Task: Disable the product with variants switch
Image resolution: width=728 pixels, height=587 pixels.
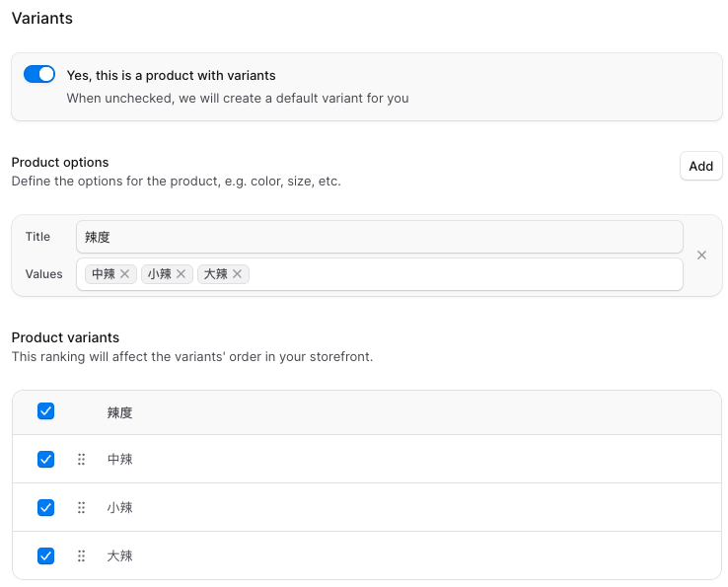Action: (39, 75)
